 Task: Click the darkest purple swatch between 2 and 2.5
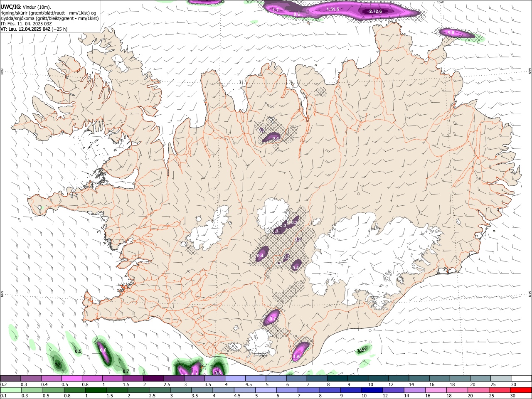(x=153, y=378)
